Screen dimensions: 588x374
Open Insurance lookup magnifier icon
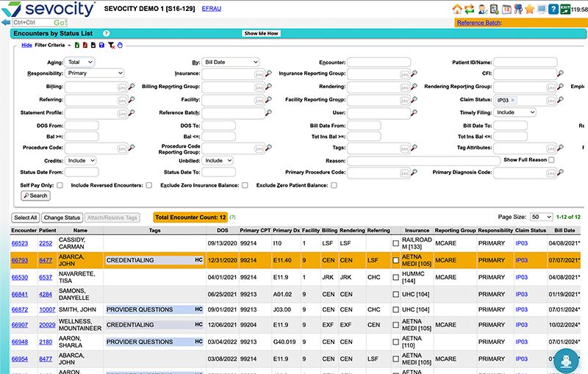tap(268, 73)
